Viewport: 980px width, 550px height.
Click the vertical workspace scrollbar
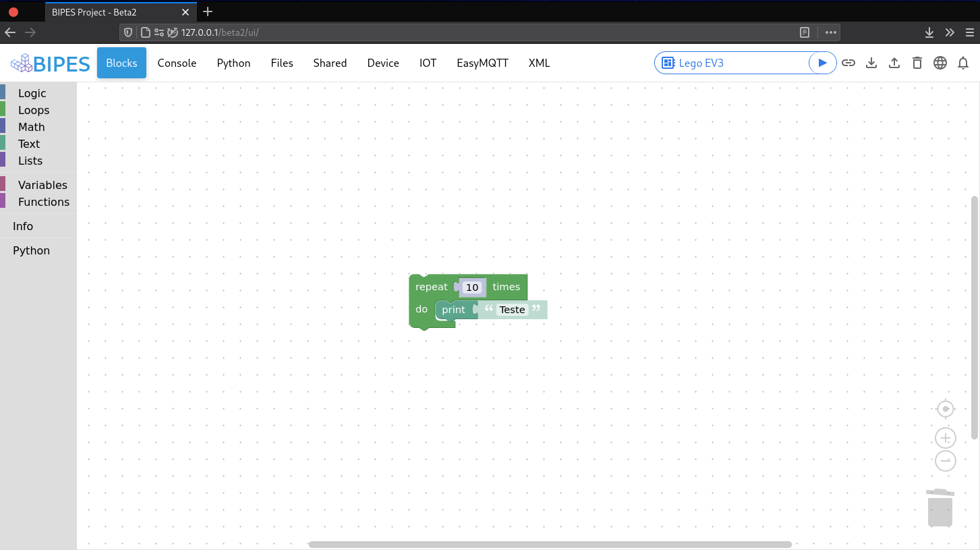click(975, 317)
